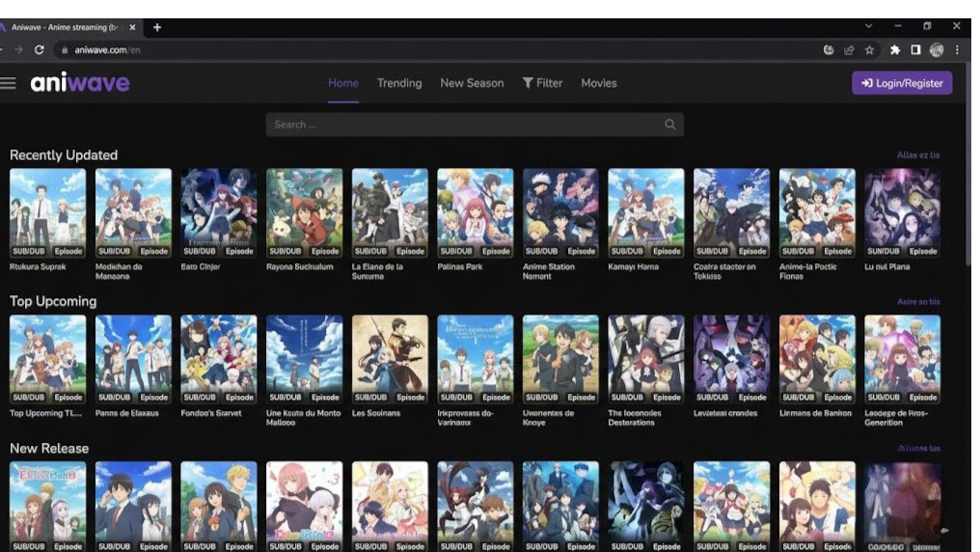Click inside the anime search field
Screen dimensions: 980x552
[x=463, y=124]
